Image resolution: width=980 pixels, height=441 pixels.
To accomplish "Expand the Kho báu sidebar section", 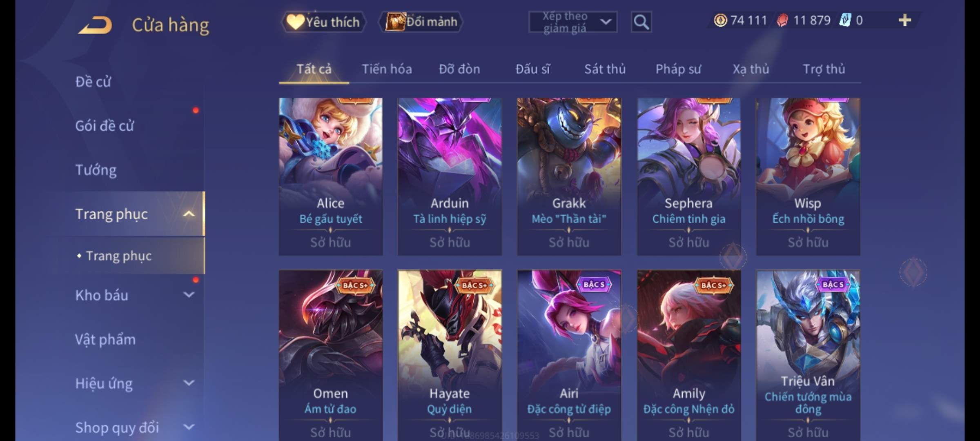I will (x=189, y=295).
